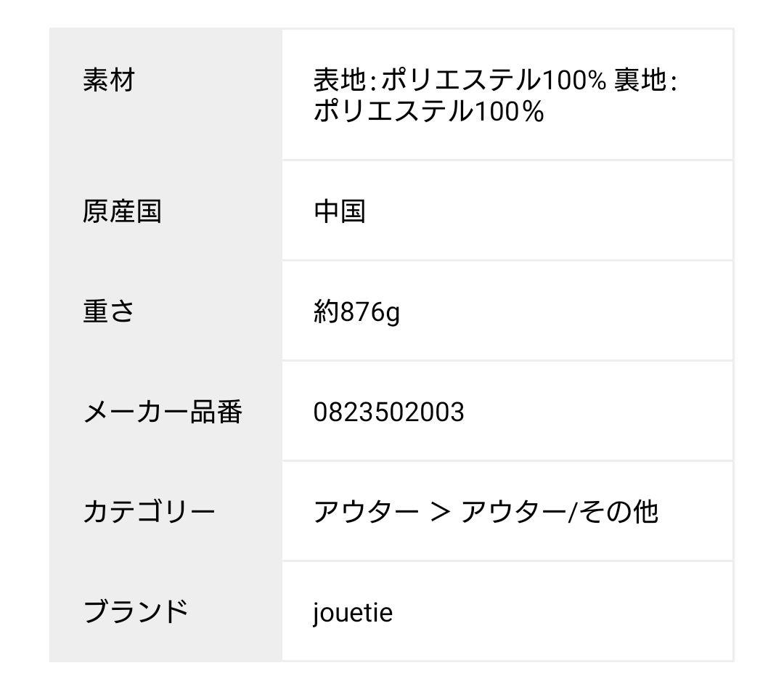Viewport: 784px width, 684px height.
Task: Click the 表地 text in material row
Action: [340, 80]
